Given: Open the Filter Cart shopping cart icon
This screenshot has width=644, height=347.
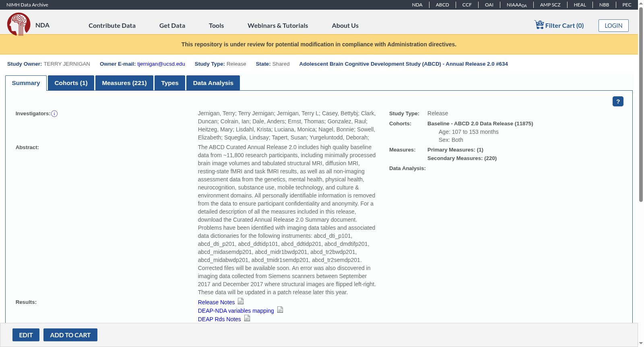Looking at the screenshot, I should [x=539, y=25].
